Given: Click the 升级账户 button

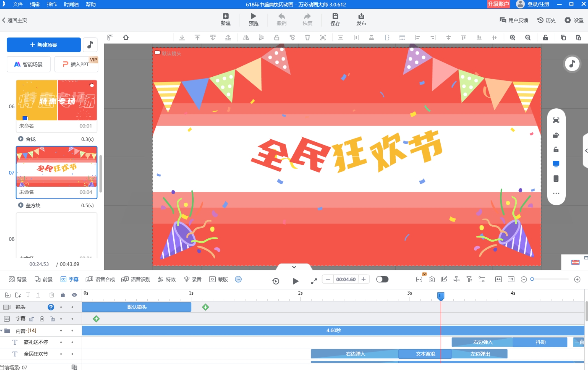Looking at the screenshot, I should coord(498,4).
